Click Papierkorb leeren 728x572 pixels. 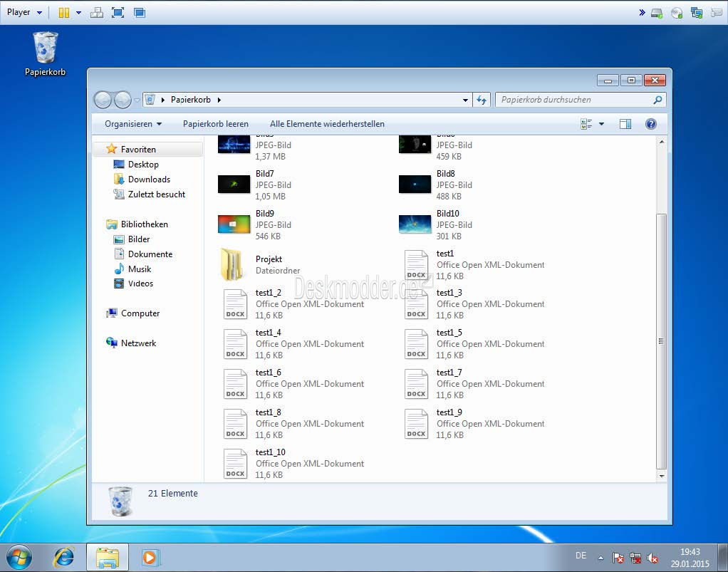coord(215,124)
